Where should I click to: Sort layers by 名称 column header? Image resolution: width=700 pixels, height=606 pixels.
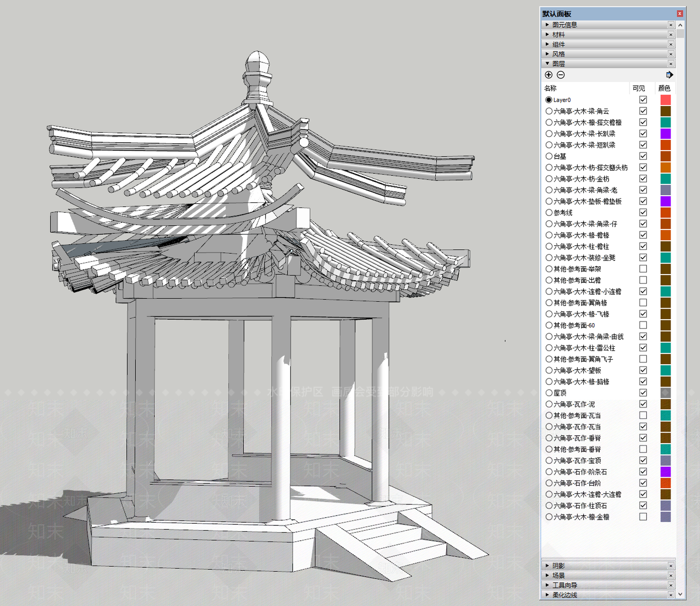point(550,88)
